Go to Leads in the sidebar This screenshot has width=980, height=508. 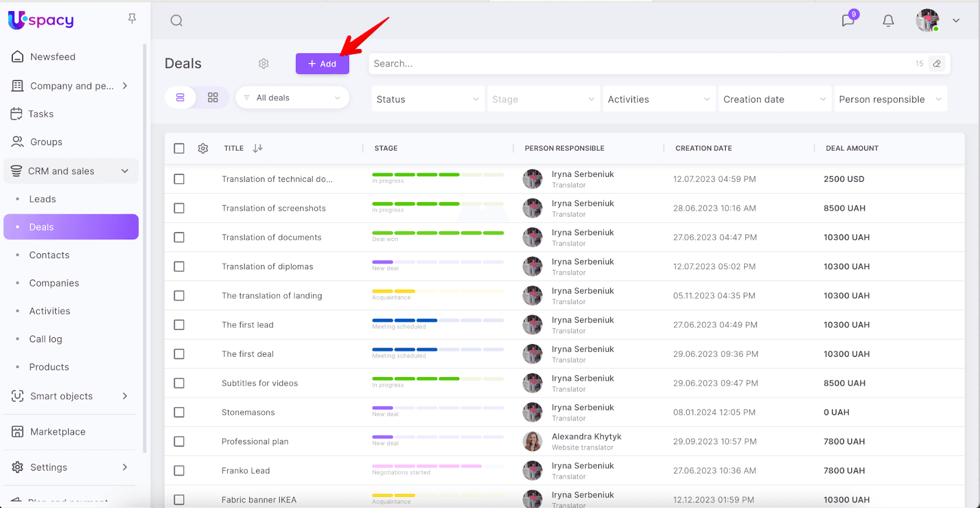[x=42, y=199]
